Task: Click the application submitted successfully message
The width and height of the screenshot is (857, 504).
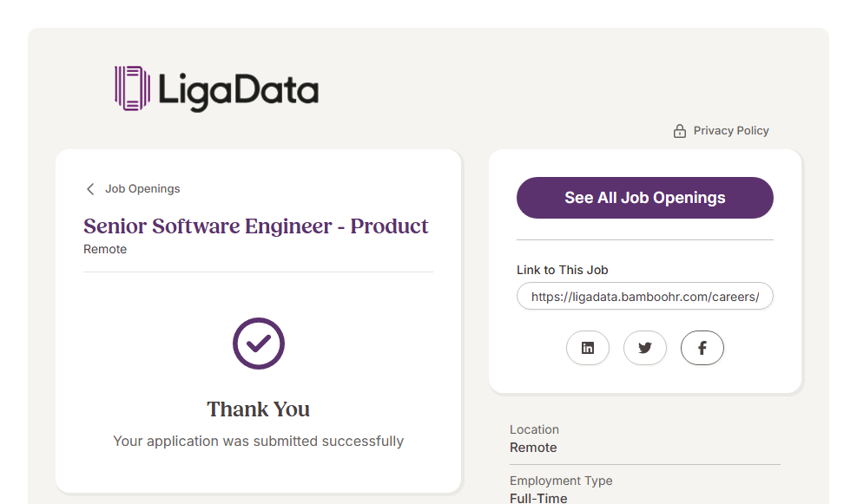Action: point(258,442)
